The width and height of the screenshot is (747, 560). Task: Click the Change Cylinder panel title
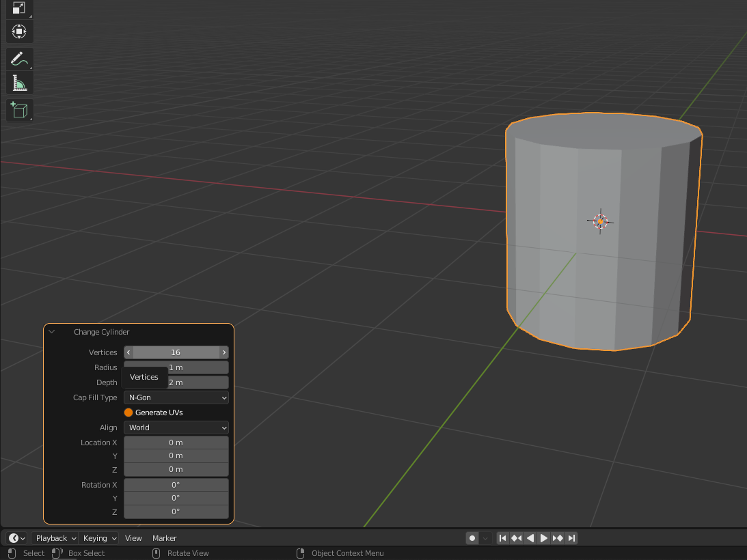tap(101, 332)
